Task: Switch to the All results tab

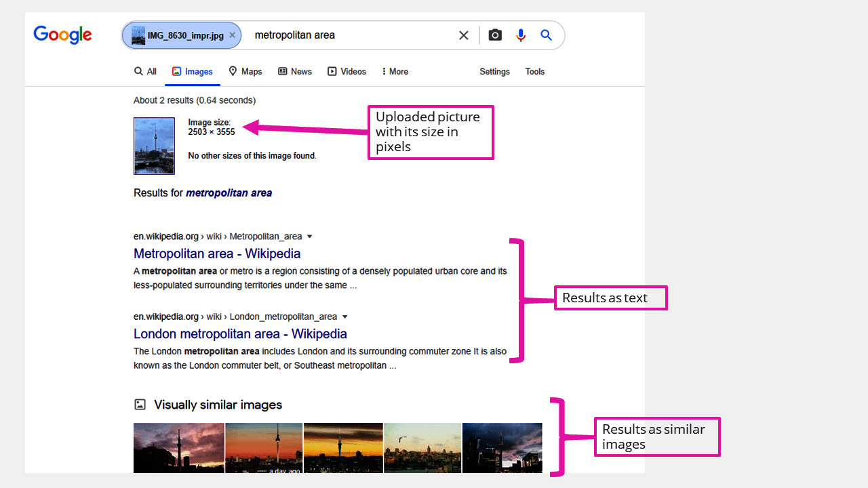Action: point(144,71)
